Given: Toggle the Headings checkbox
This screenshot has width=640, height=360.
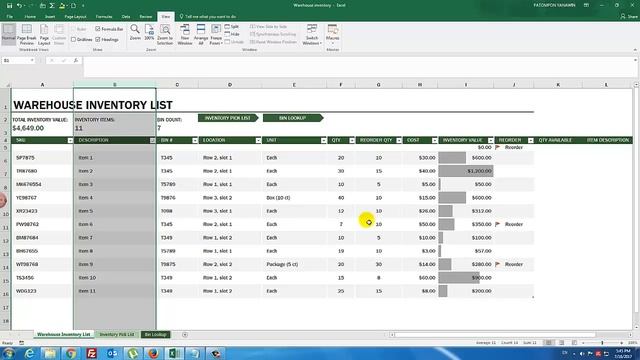Looking at the screenshot, I should (x=98, y=40).
